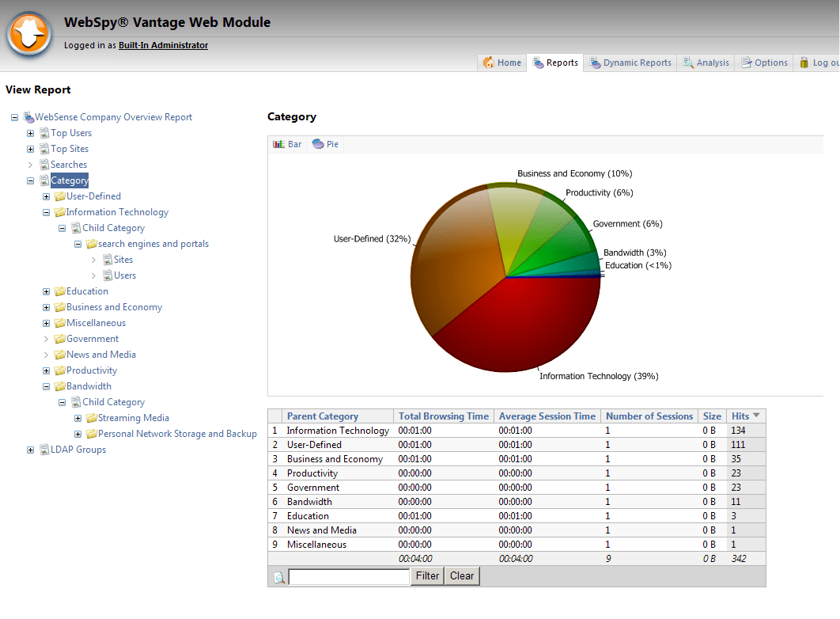840x619 pixels.
Task: Click the Clear button
Action: (462, 576)
